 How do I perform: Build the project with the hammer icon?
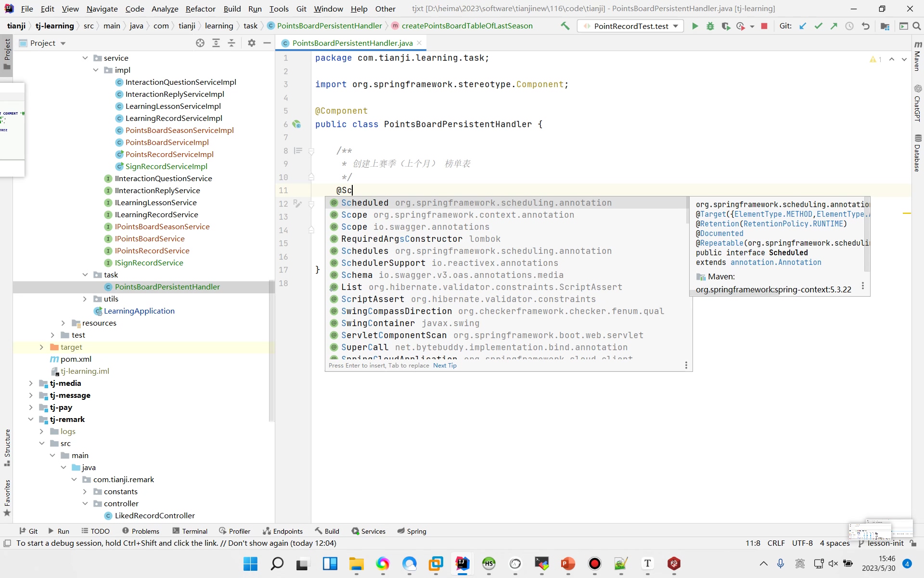[565, 26]
